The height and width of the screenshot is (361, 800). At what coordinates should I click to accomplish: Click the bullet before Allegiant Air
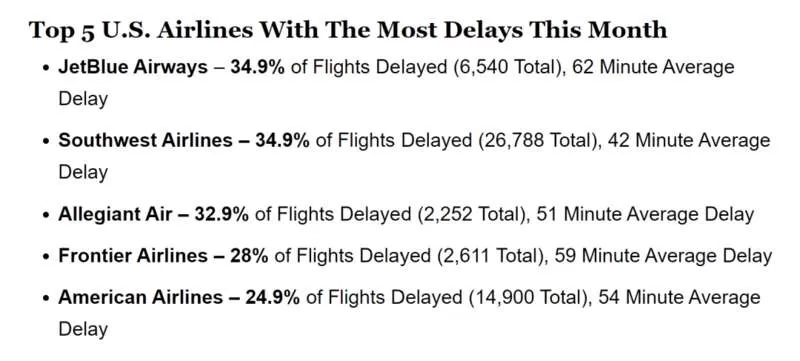(x=46, y=215)
